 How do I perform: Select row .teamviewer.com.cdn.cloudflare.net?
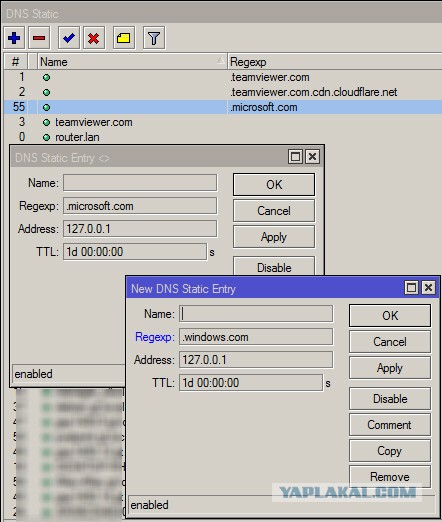click(223, 92)
